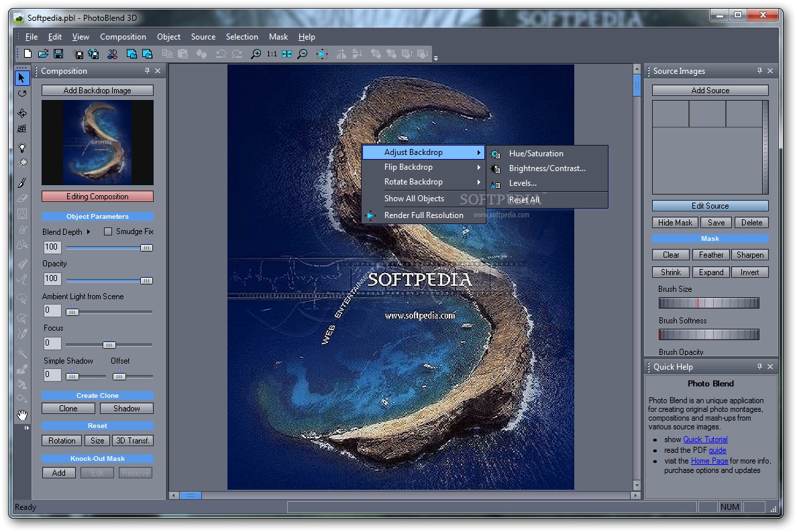
Task: Toggle the Source Images panel pin
Action: coord(759,71)
